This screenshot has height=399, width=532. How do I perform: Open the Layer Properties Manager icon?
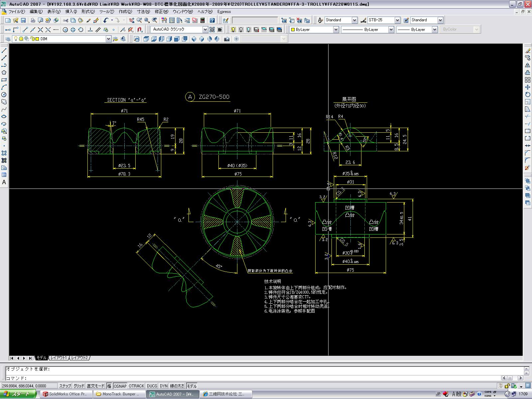(8, 39)
